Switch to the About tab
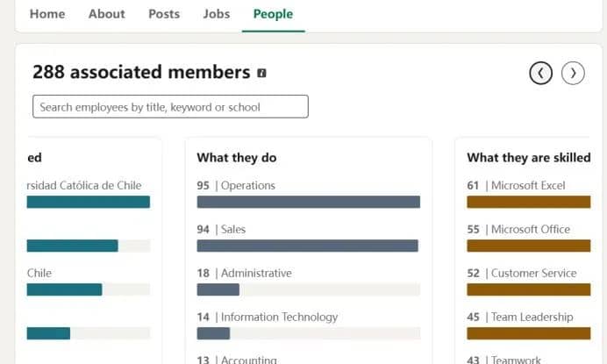This screenshot has height=364, width=607. [106, 14]
